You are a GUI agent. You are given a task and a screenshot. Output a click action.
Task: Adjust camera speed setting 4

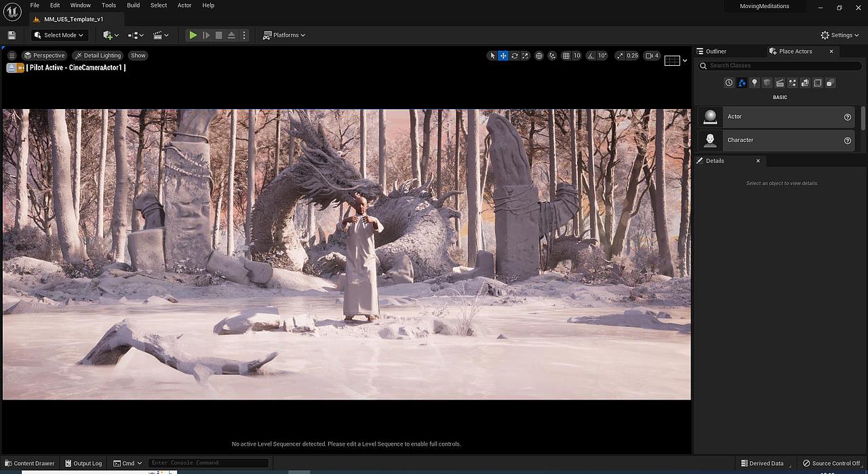pyautogui.click(x=652, y=56)
